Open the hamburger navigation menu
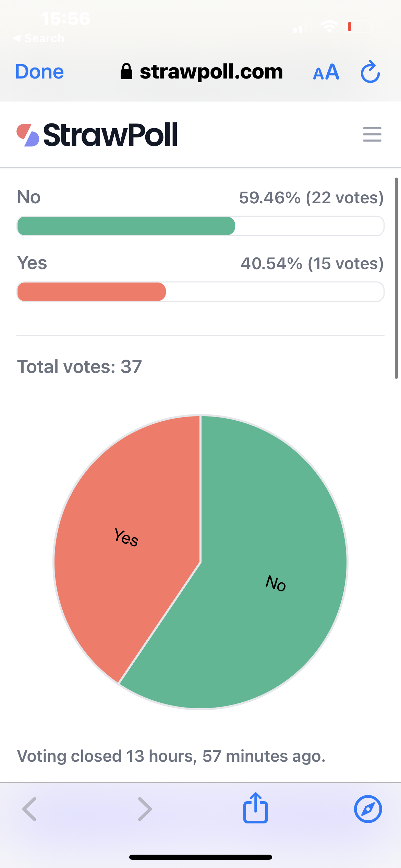The width and height of the screenshot is (401, 868). point(372,134)
